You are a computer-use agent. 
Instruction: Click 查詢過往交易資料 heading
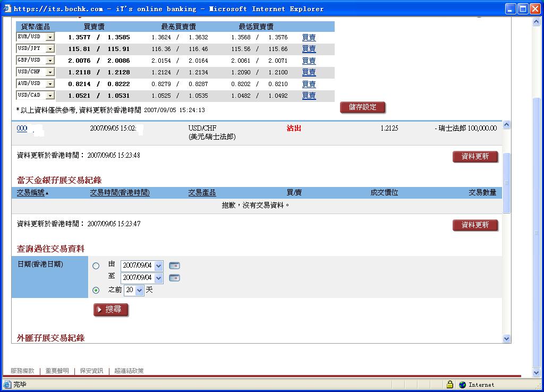pyautogui.click(x=50, y=249)
